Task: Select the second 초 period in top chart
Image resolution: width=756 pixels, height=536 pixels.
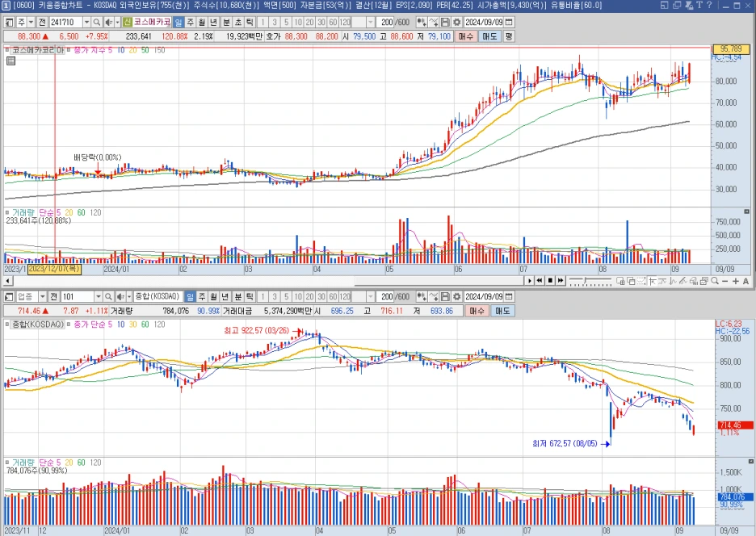Action: click(x=238, y=22)
